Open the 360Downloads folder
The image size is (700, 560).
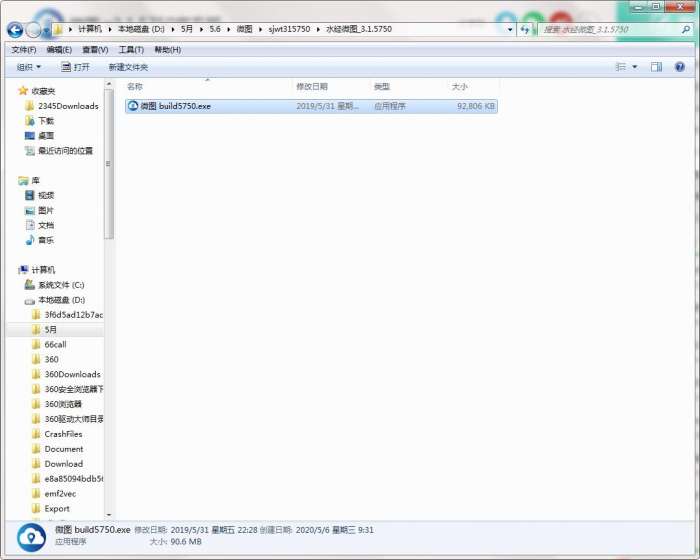click(x=66, y=374)
